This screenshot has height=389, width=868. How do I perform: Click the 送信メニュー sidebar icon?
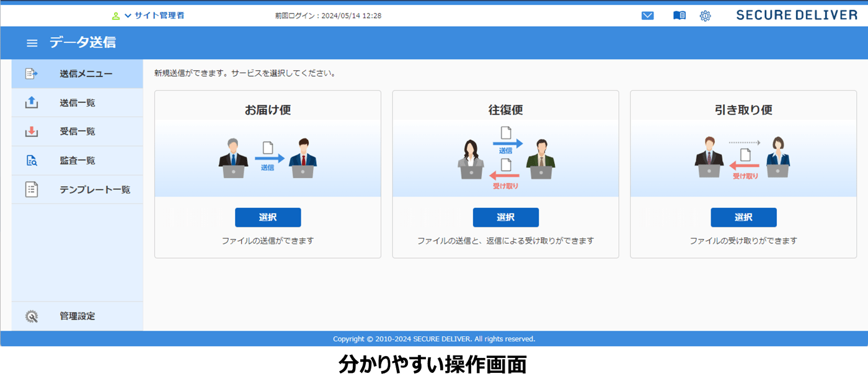point(32,74)
